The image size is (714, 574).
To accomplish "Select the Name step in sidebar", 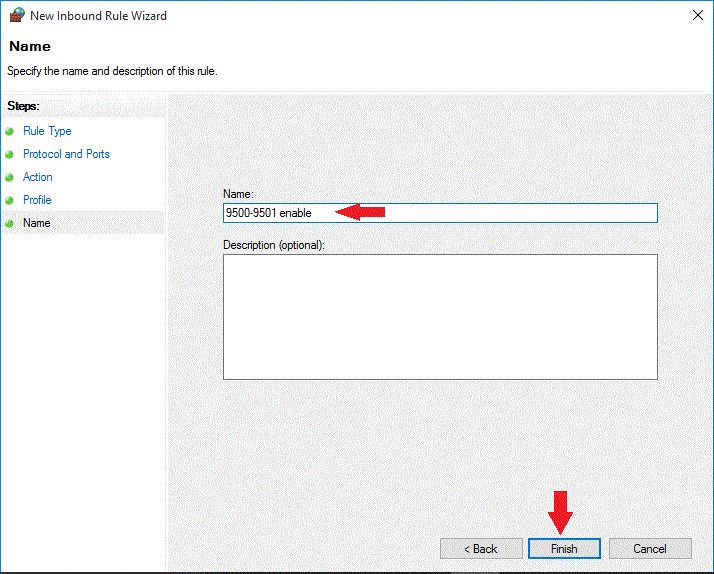I will pyautogui.click(x=37, y=223).
